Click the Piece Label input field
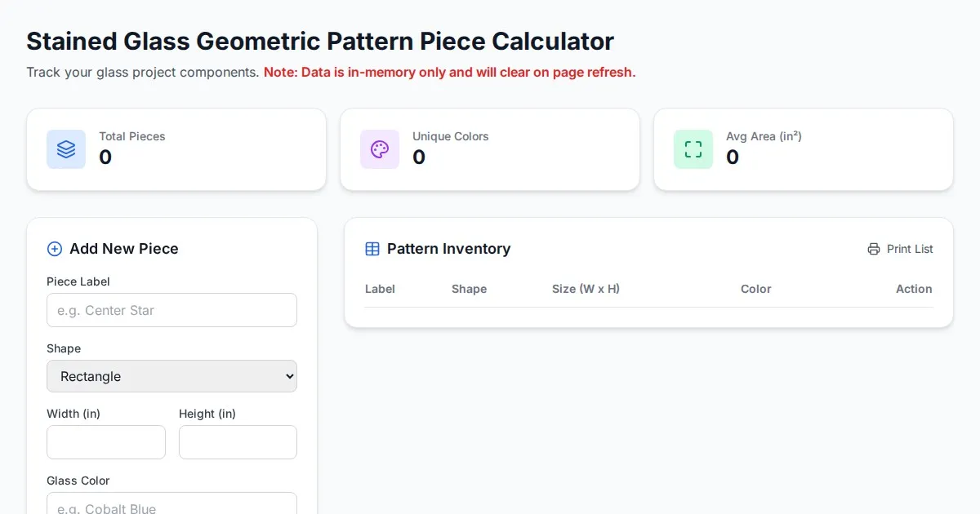 [x=171, y=310]
